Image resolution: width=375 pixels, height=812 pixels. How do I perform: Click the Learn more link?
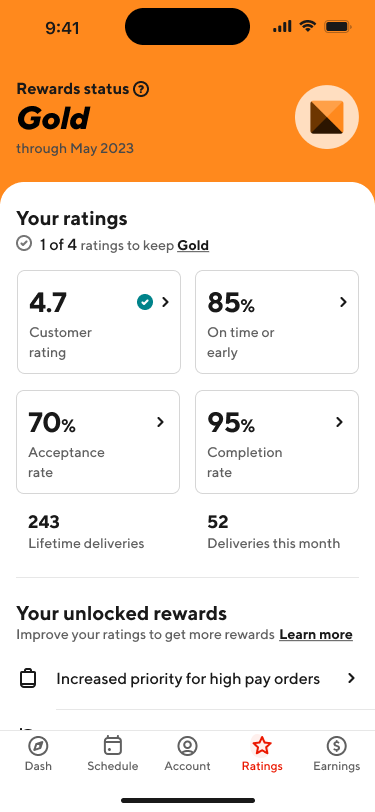pos(316,635)
